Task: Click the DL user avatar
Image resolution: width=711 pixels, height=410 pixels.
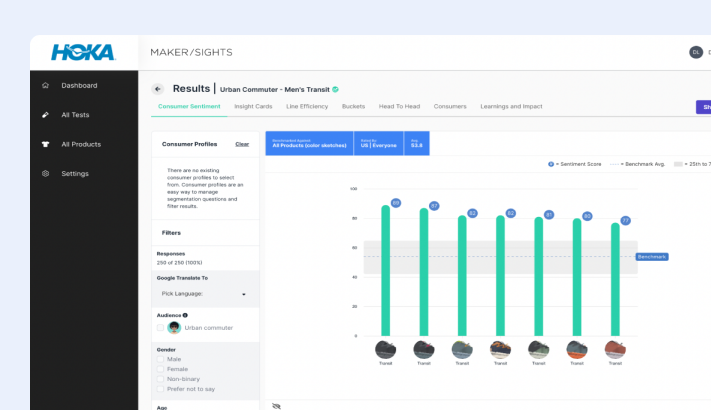Action: tap(696, 52)
